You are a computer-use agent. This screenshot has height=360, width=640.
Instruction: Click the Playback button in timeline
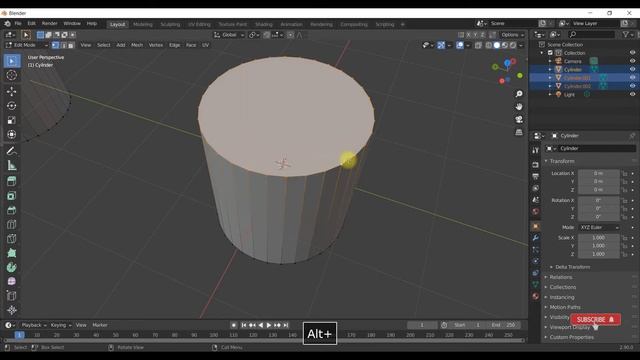(x=34, y=325)
